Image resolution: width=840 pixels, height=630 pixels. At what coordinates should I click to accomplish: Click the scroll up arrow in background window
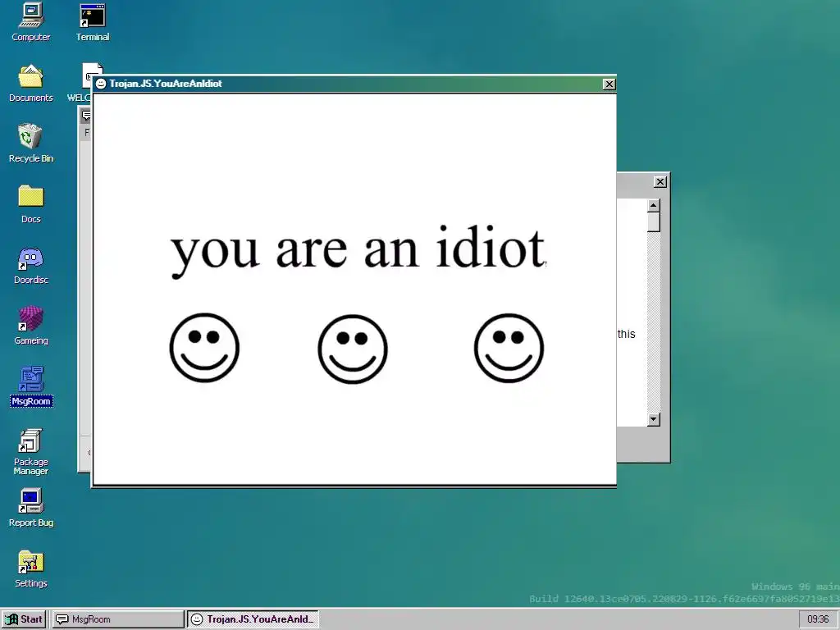[x=653, y=205]
